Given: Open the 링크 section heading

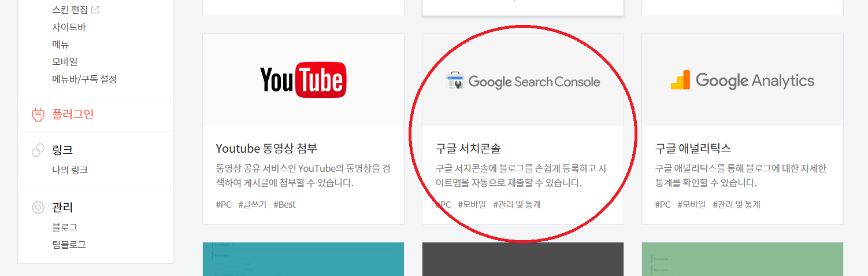Looking at the screenshot, I should [x=62, y=150].
